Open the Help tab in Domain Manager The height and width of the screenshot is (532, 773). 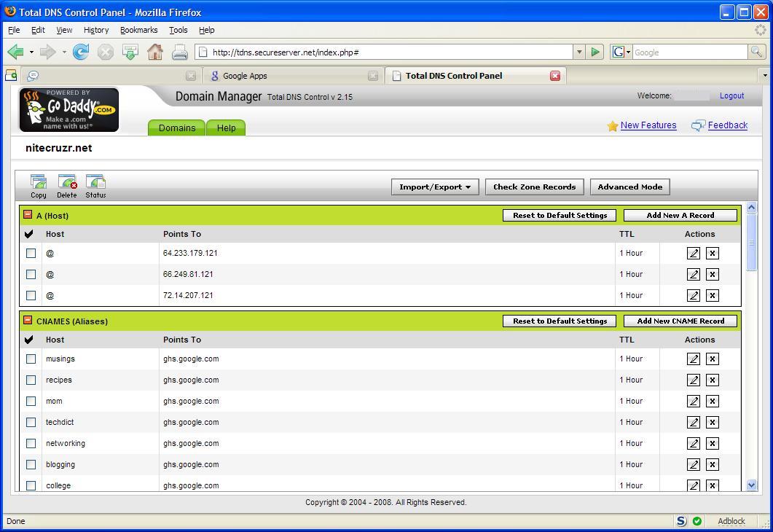point(227,128)
